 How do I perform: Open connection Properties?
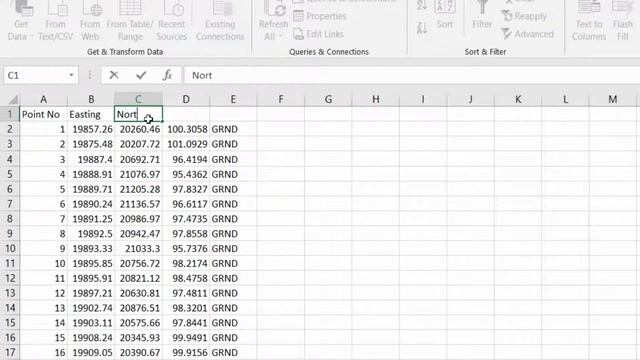coord(320,16)
